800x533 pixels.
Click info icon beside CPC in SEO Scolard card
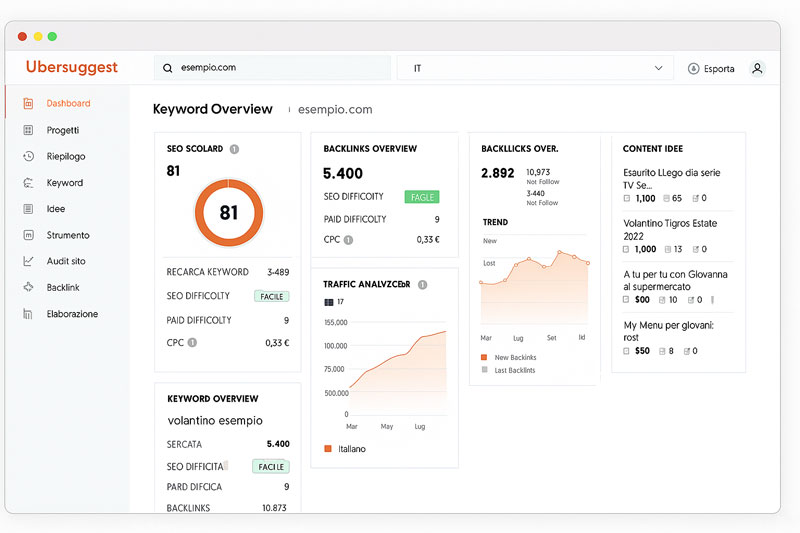coord(192,343)
